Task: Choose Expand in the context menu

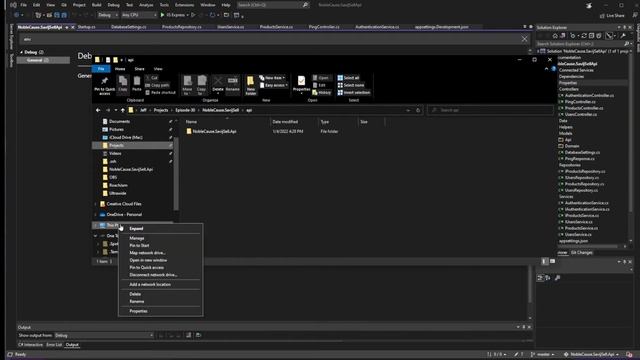Action: point(160,229)
